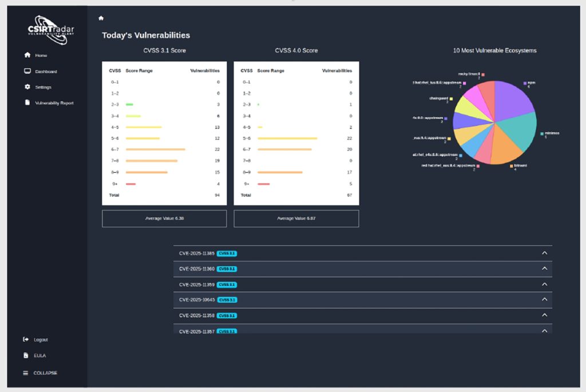Click the breadcrumb home icon at top
This screenshot has width=586, height=392.
(101, 18)
